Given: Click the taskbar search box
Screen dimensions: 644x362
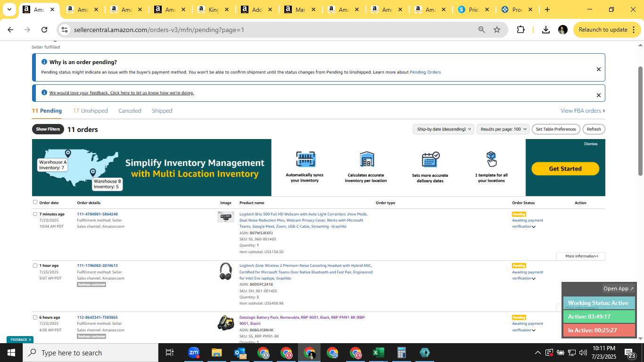Looking at the screenshot, I should tap(91, 353).
